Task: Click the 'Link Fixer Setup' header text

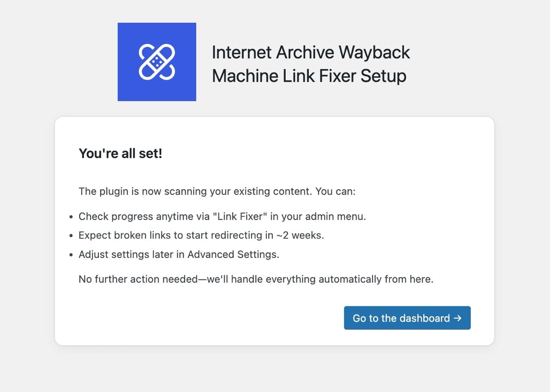Action: (309, 75)
